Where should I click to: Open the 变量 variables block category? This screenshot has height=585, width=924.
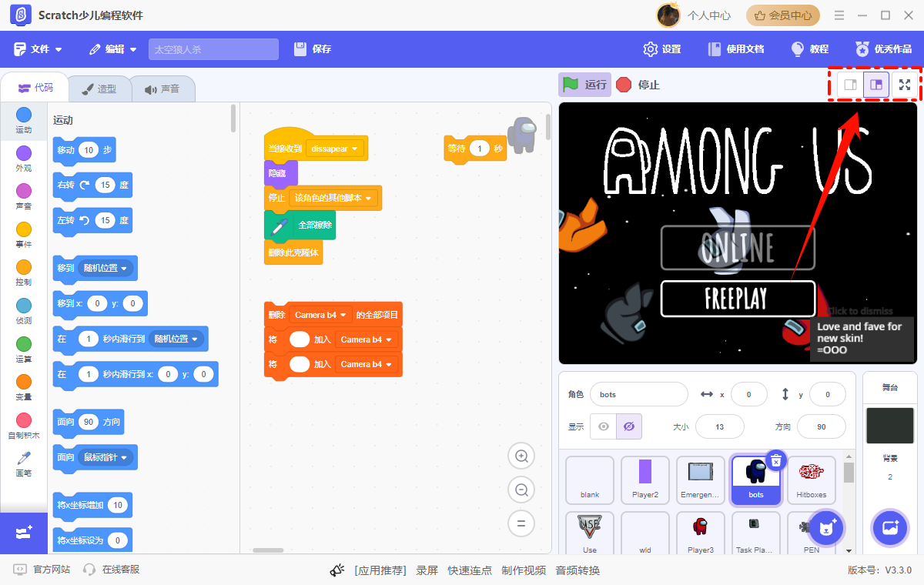[24, 388]
